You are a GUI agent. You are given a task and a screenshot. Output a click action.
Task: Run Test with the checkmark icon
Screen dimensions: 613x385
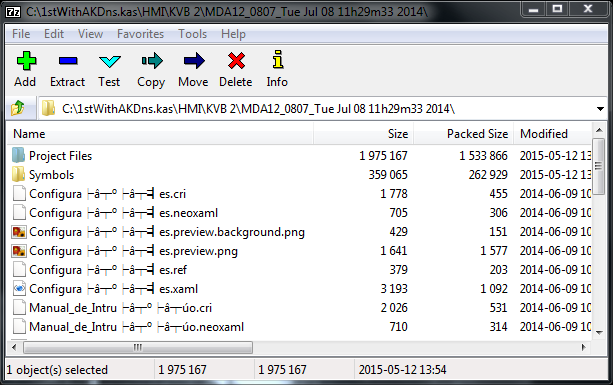pos(110,61)
